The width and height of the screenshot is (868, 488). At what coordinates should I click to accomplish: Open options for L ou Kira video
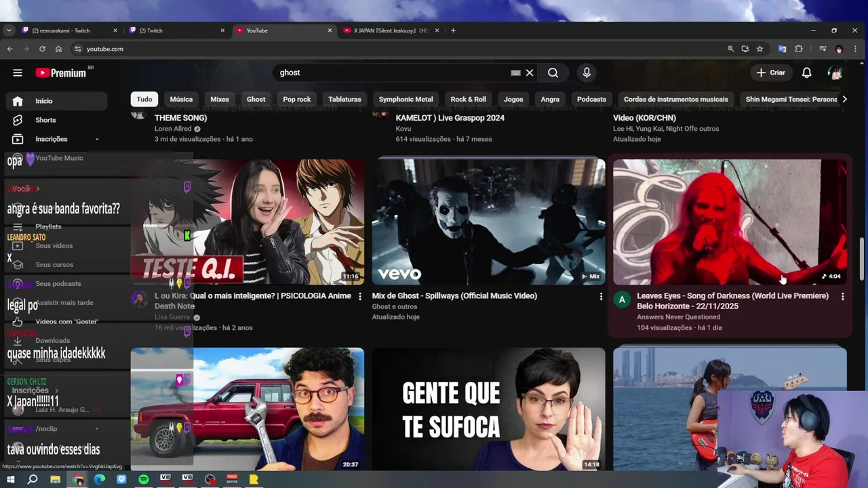click(359, 296)
